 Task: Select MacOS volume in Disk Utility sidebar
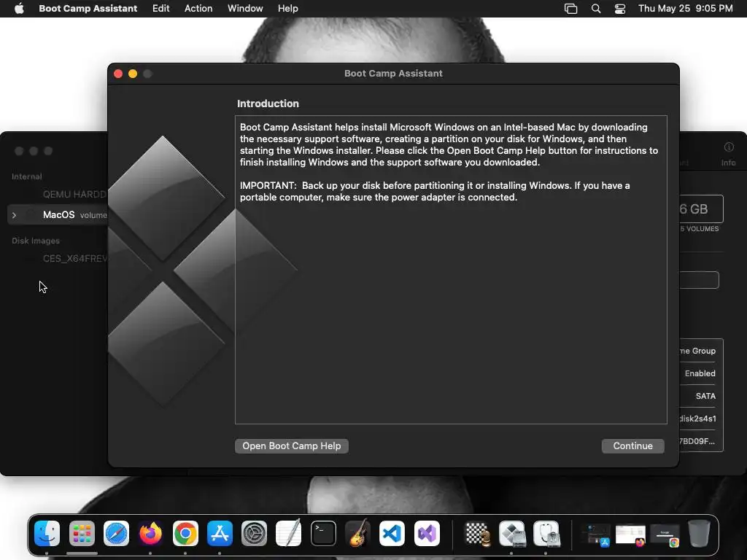click(x=58, y=215)
